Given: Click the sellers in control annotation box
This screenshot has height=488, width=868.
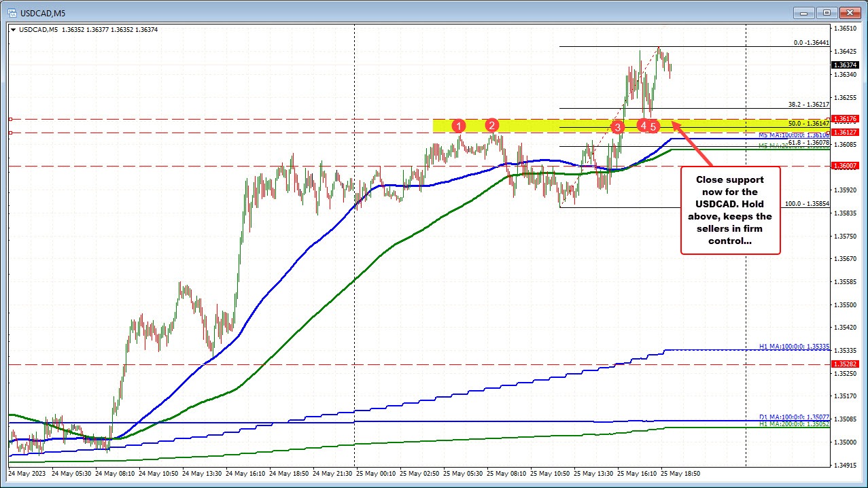Looking at the screenshot, I should (x=730, y=209).
